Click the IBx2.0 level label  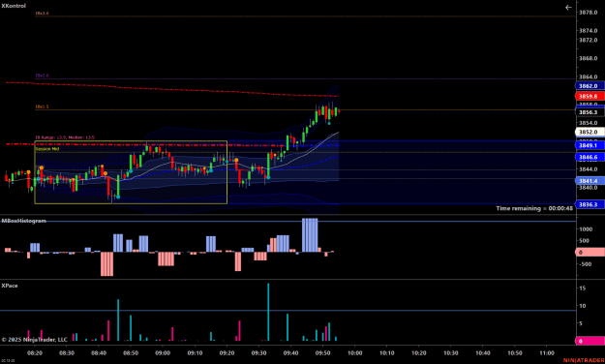pos(42,76)
